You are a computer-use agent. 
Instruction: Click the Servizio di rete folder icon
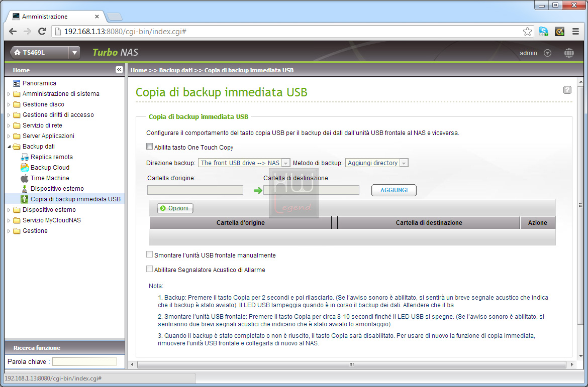pos(17,125)
